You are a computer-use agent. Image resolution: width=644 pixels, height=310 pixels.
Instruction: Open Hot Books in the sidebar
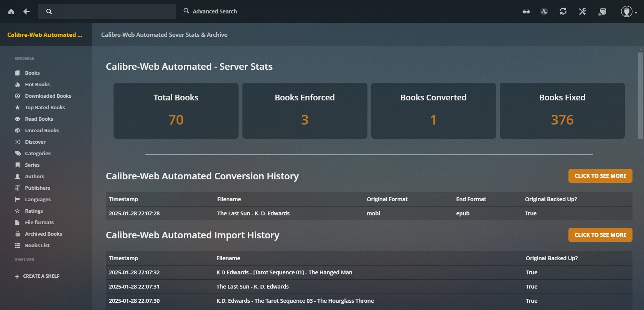tap(37, 84)
